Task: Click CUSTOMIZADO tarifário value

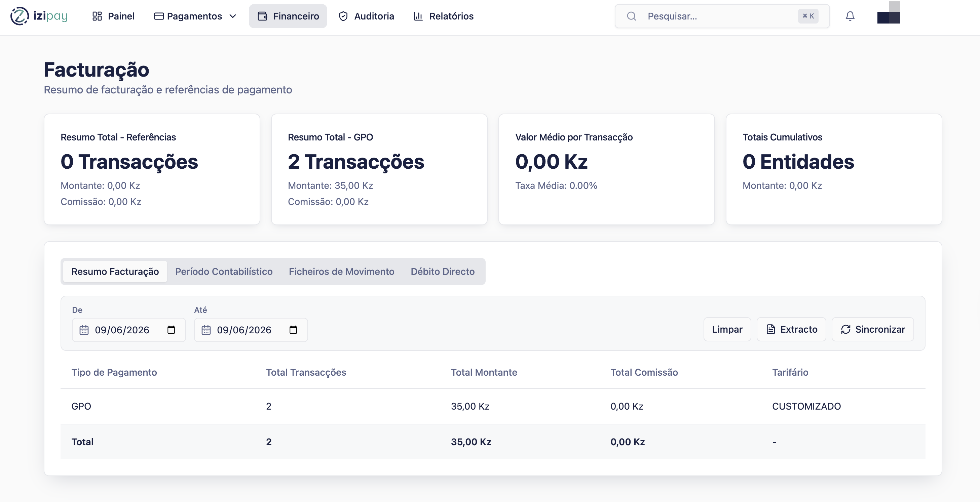Action: pos(806,406)
